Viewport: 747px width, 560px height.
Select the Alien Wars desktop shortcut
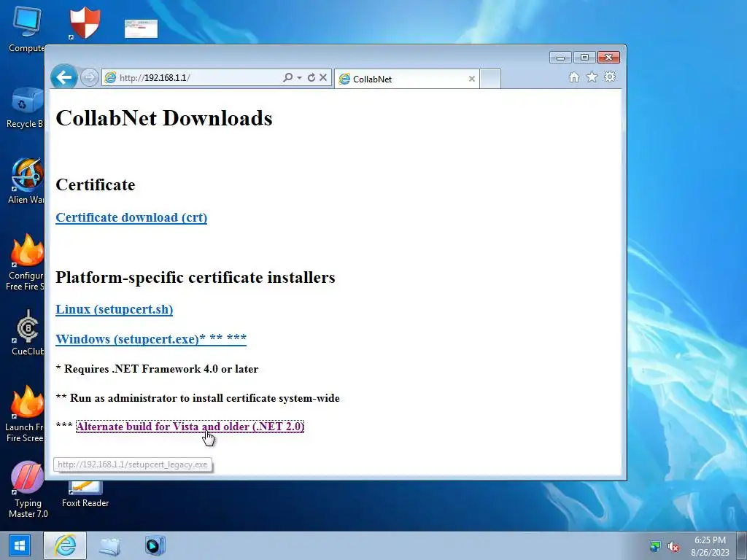point(27,181)
